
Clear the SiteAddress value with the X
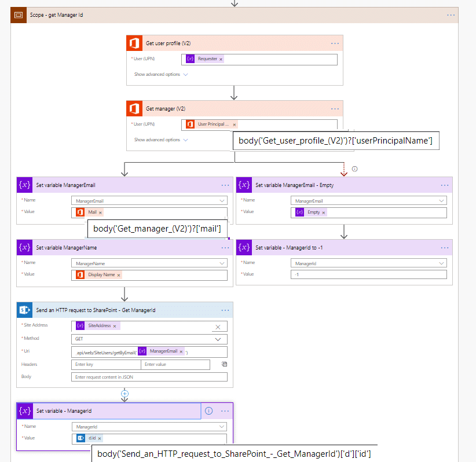pyautogui.click(x=218, y=327)
